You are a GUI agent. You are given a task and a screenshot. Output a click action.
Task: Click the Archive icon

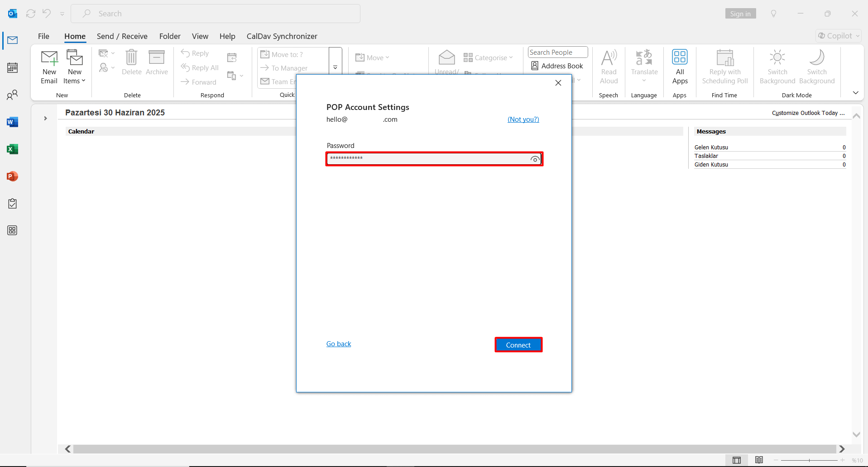point(157,62)
